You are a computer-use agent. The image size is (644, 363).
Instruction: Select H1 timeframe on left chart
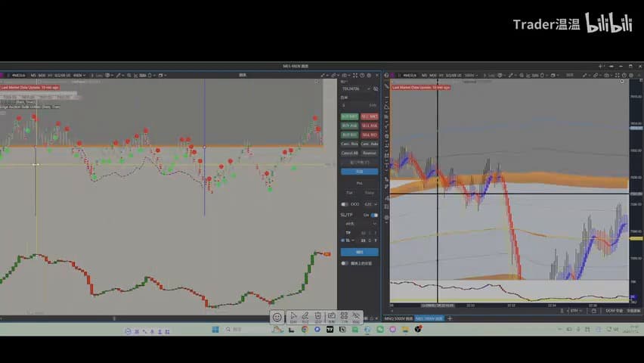pos(50,75)
